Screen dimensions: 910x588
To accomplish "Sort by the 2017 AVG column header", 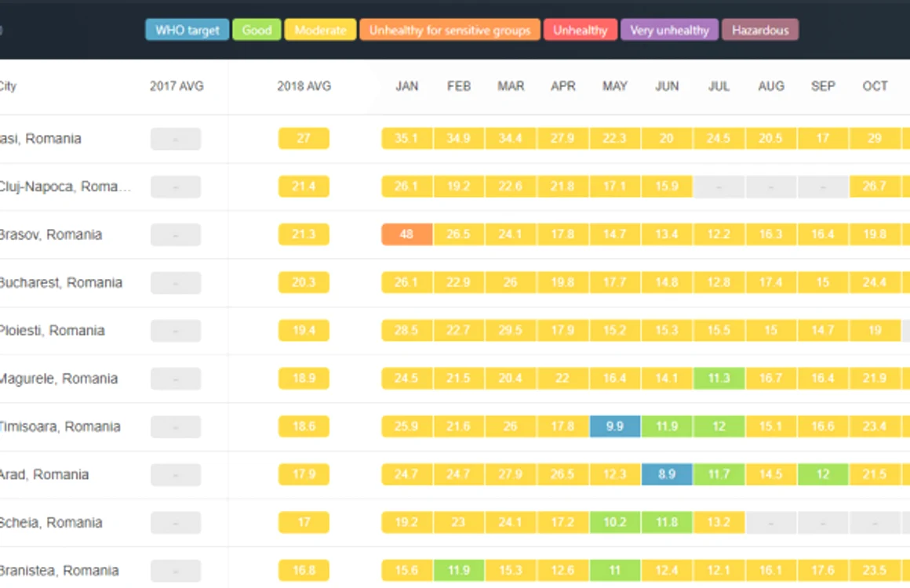I will click(x=177, y=86).
